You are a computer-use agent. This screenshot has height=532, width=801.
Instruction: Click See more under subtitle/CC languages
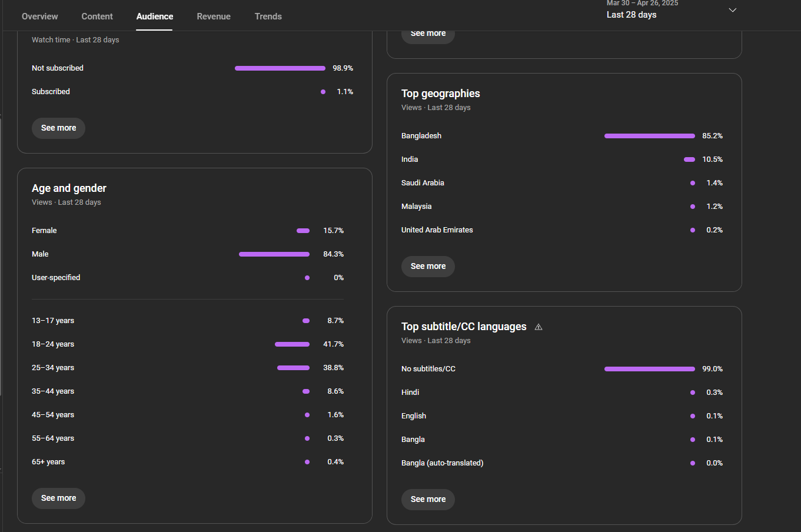click(x=428, y=499)
